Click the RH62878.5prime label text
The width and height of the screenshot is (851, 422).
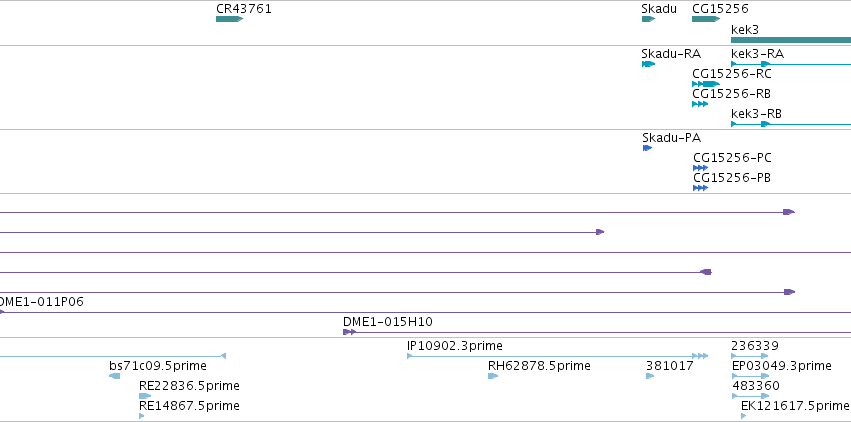point(539,366)
